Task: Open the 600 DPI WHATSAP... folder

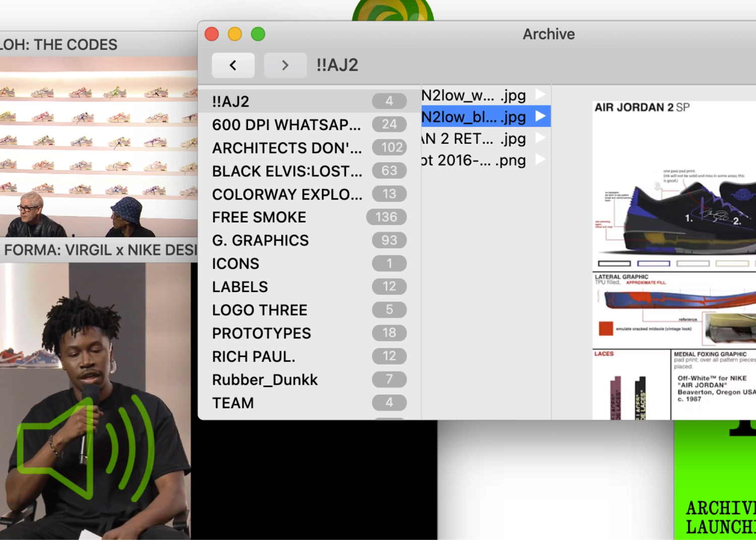Action: [309, 125]
